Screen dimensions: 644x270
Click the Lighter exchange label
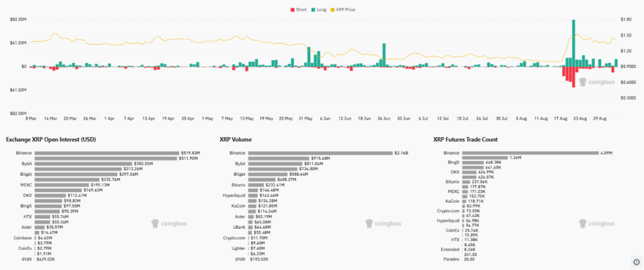point(238,248)
